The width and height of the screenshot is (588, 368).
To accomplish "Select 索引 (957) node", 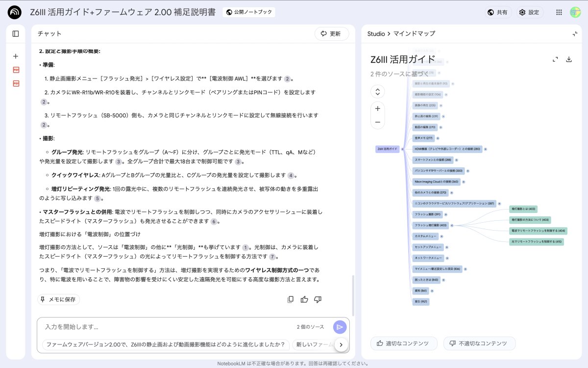I will tap(421, 301).
